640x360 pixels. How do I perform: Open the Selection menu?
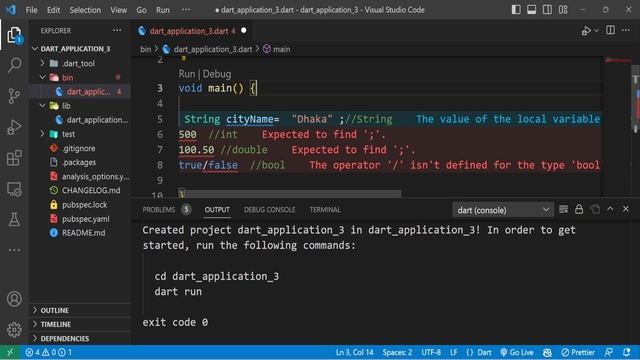85,10
